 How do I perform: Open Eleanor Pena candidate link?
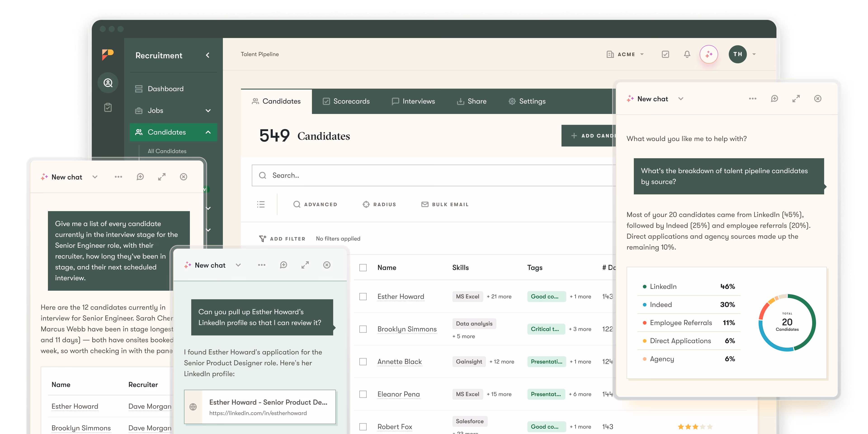click(398, 394)
